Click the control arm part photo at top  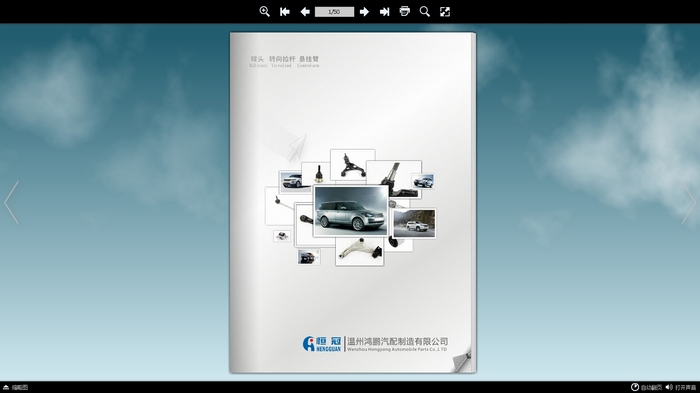tap(353, 165)
